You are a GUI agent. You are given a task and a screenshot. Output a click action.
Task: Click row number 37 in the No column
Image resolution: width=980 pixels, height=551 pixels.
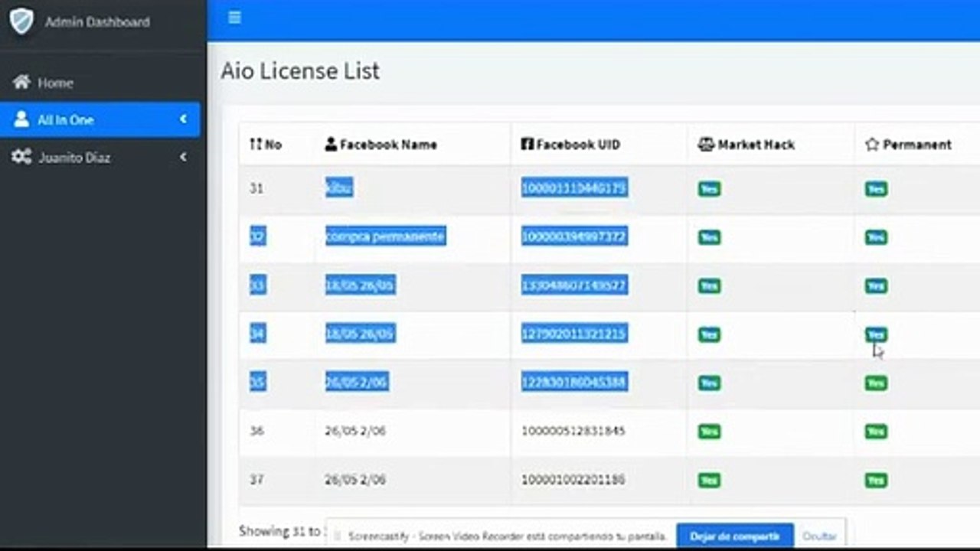pyautogui.click(x=256, y=480)
